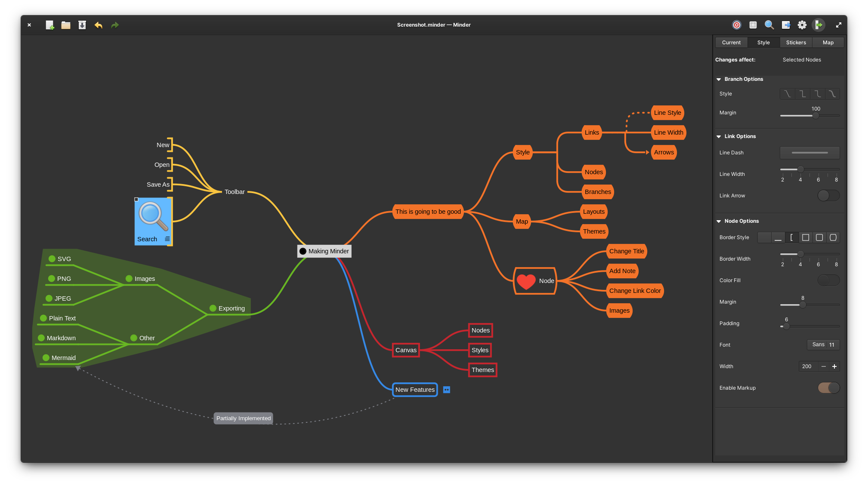Toggle the Enable Markup switch

point(829,388)
